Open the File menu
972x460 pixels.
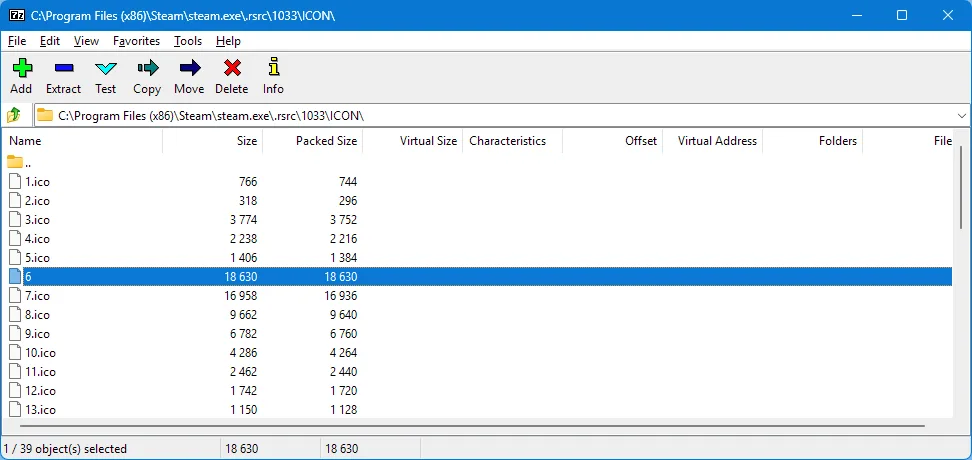click(x=17, y=41)
